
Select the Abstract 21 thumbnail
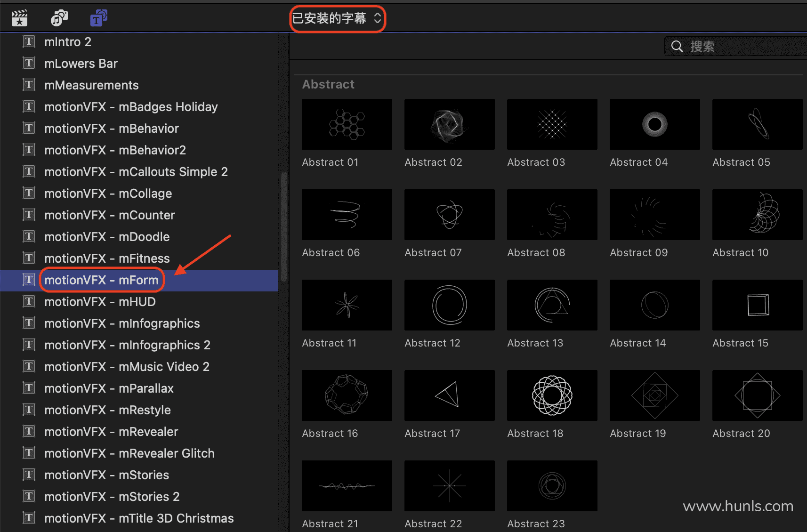pyautogui.click(x=347, y=486)
